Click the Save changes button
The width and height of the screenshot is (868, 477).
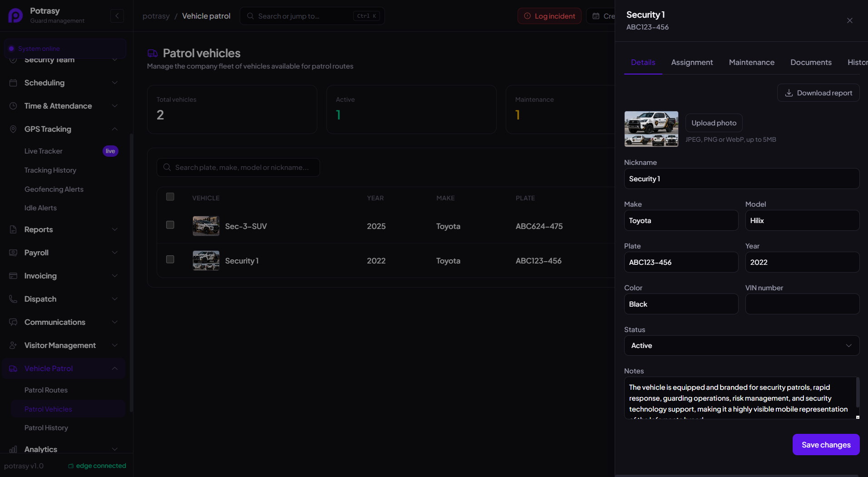point(826,445)
